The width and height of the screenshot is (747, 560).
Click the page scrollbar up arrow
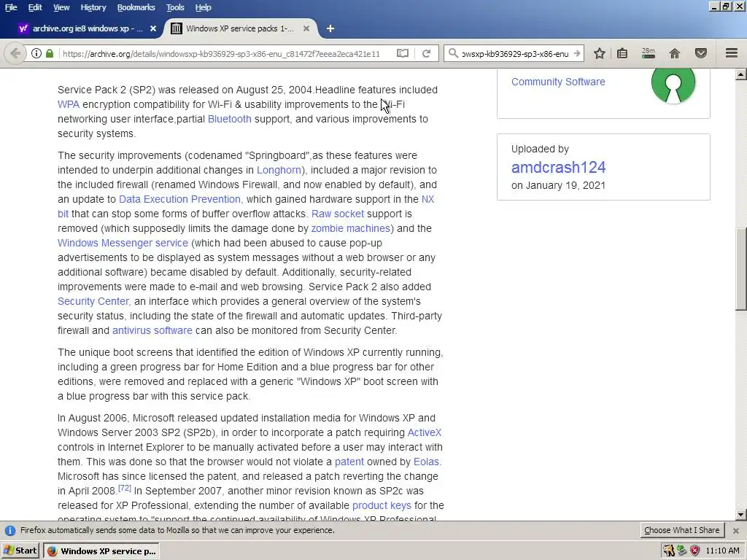(x=741, y=74)
